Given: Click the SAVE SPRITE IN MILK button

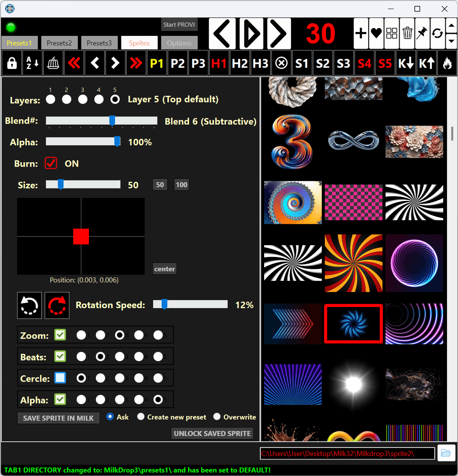Looking at the screenshot, I should point(58,418).
